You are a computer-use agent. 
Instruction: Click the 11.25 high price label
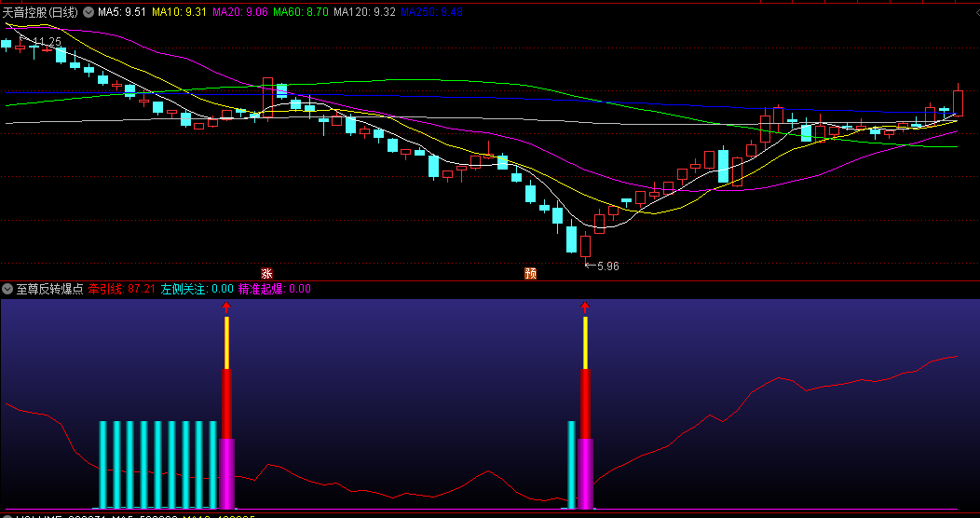coord(47,41)
